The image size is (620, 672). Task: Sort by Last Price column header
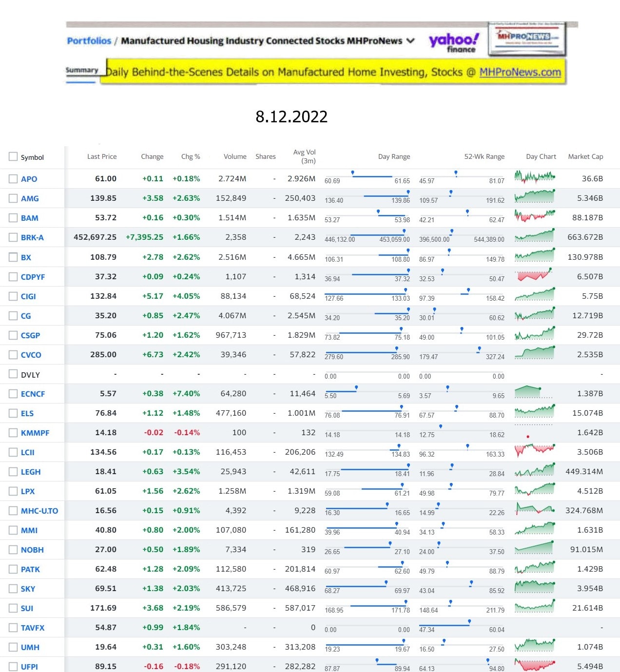(x=102, y=156)
